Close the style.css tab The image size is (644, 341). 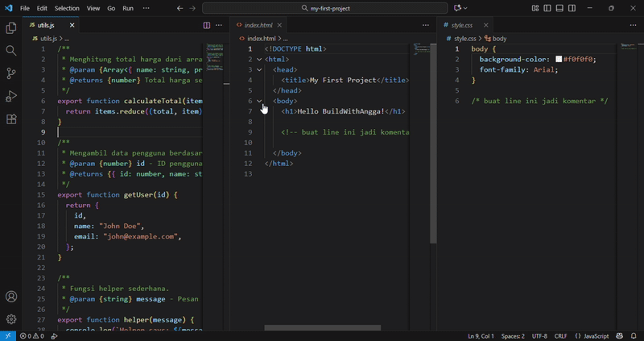(x=486, y=25)
